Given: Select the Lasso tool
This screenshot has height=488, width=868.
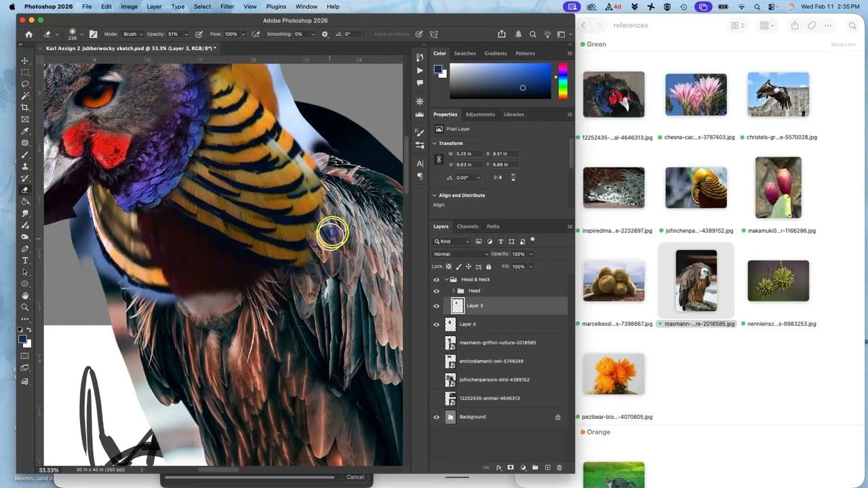Looking at the screenshot, I should coord(25,84).
